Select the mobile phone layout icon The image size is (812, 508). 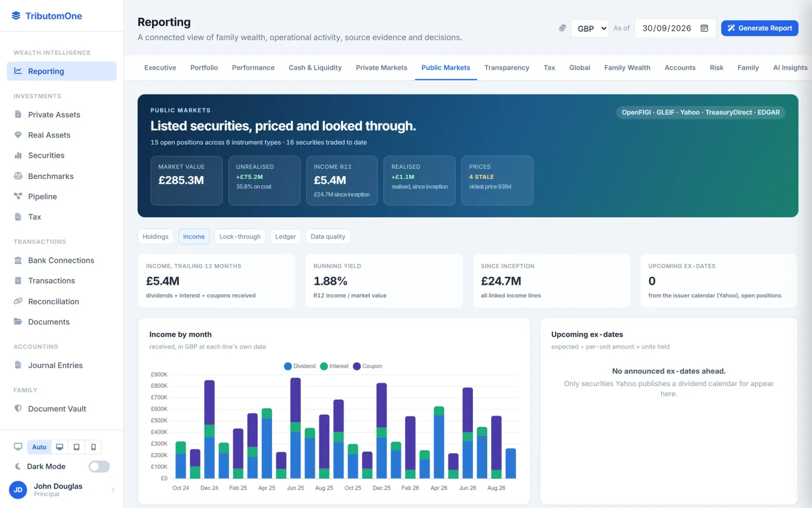(93, 447)
